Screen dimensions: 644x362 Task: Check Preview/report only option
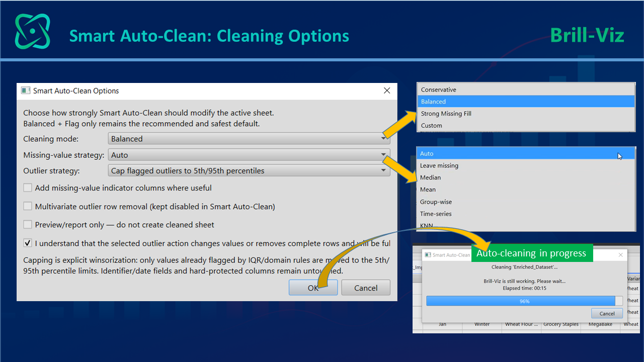28,225
